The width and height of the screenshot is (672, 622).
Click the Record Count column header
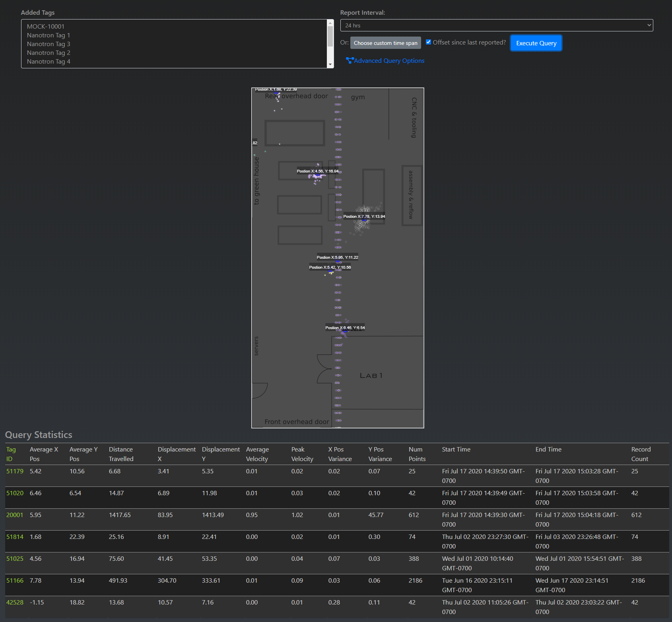pos(641,454)
